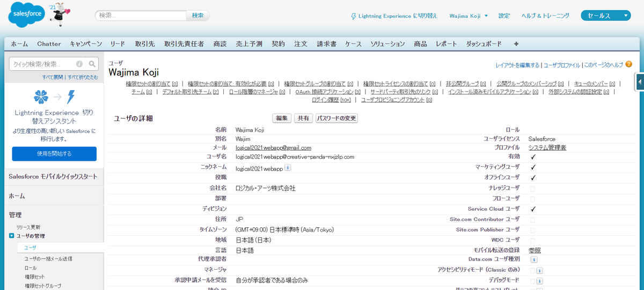The height and width of the screenshot is (290, 644).
Task: Collapse the ユーザの管理 tree node
Action: click(12, 236)
